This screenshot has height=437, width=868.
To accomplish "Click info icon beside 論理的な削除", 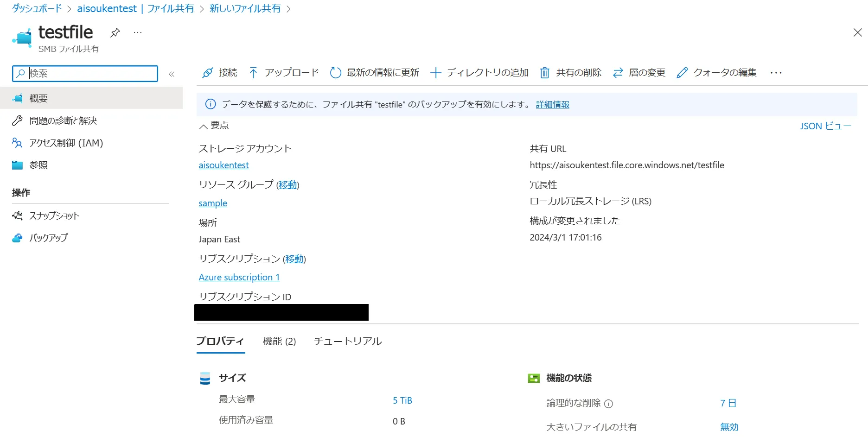I will pos(609,404).
